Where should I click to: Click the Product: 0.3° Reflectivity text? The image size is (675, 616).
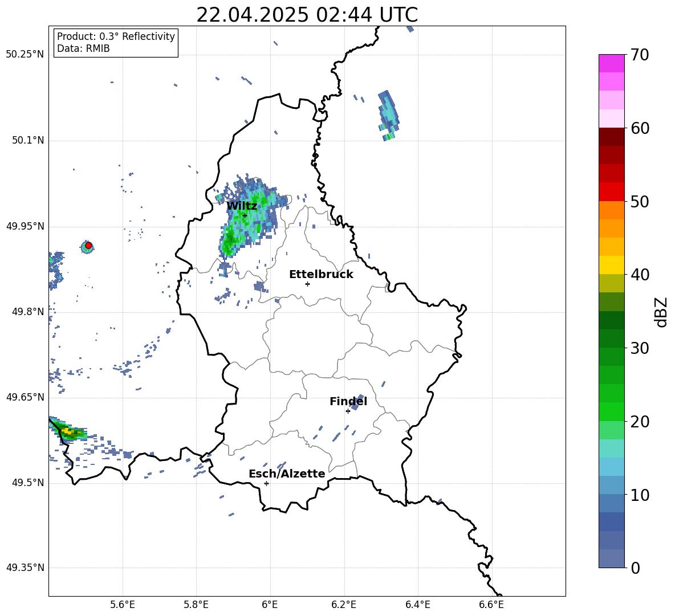click(116, 36)
